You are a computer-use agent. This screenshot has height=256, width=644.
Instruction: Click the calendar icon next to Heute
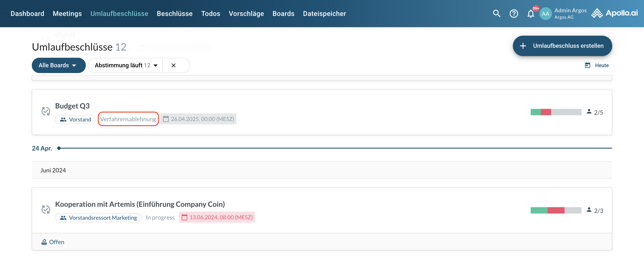click(587, 65)
